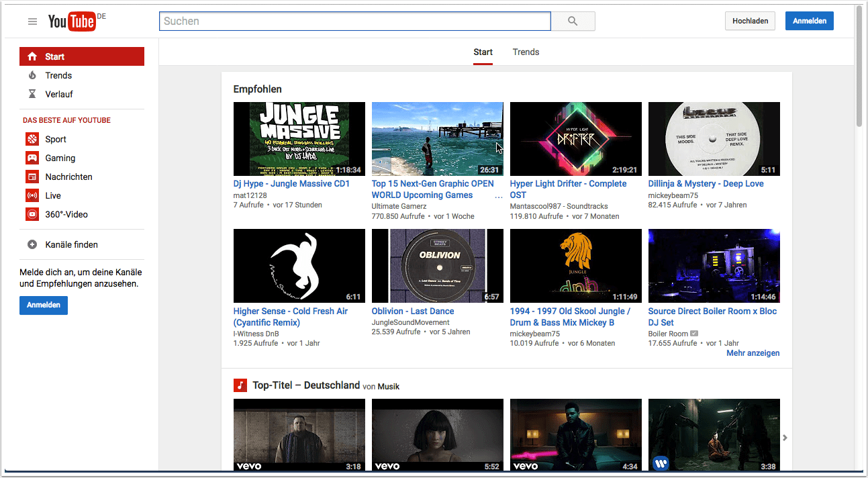Open the 360°-Video icon

point(32,214)
